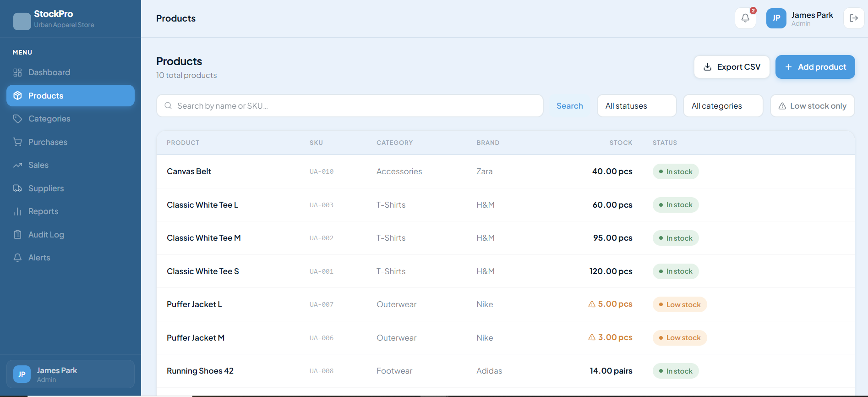Viewport: 868px width, 397px height.
Task: Go to Reports in the sidebar
Action: (x=43, y=211)
